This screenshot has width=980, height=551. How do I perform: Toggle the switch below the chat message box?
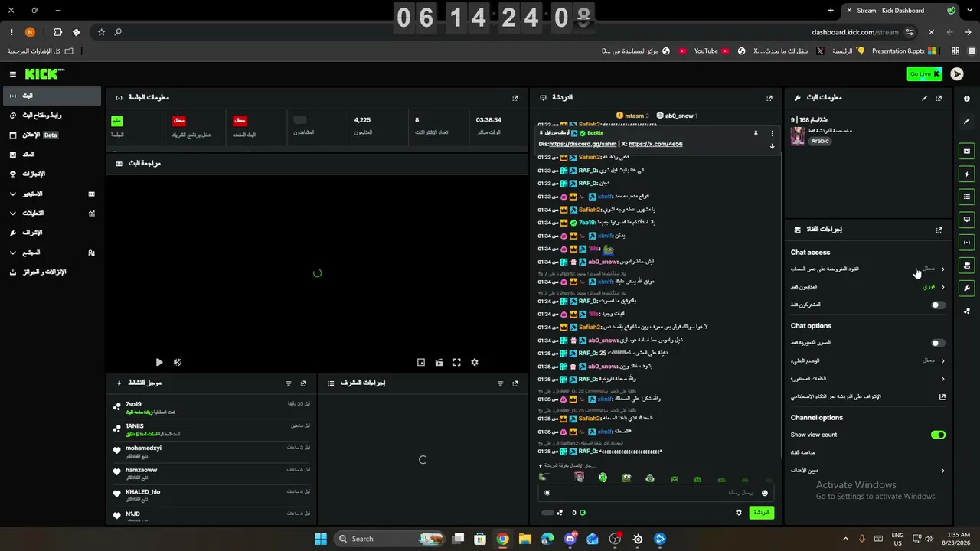(547, 513)
